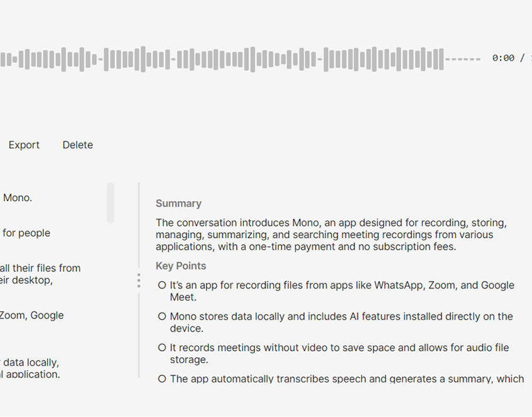532x417 pixels.
Task: Toggle the circle next to "Mono stores data locally"
Action: point(162,317)
